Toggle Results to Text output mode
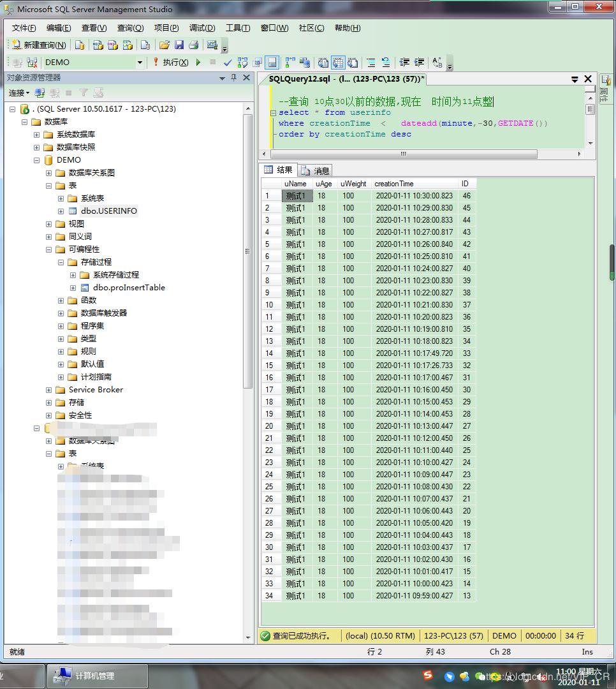 (323, 63)
